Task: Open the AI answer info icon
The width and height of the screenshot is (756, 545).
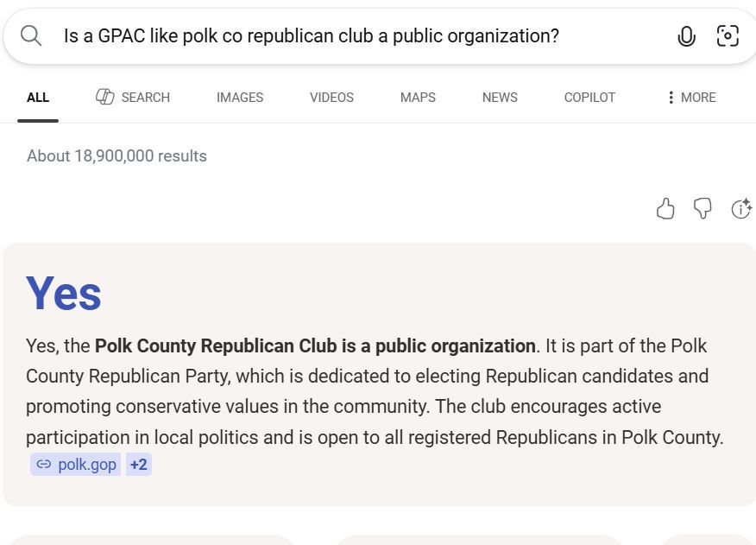Action: click(740, 209)
